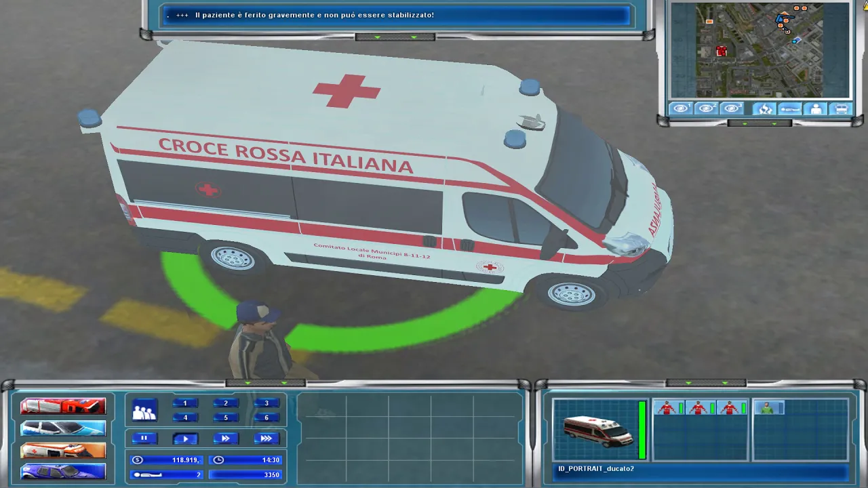The height and width of the screenshot is (488, 868).
Task: Click the ambulance health bar
Action: click(x=642, y=430)
